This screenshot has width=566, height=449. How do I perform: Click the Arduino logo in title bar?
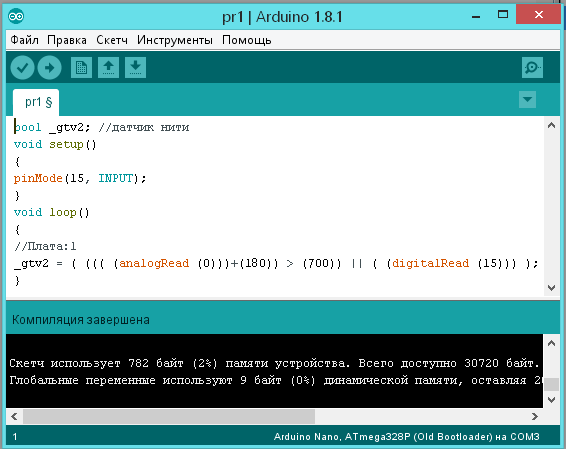coord(16,16)
